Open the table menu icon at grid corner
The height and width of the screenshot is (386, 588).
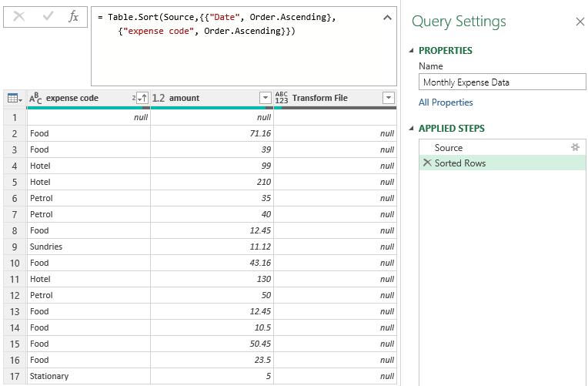pyautogui.click(x=15, y=99)
